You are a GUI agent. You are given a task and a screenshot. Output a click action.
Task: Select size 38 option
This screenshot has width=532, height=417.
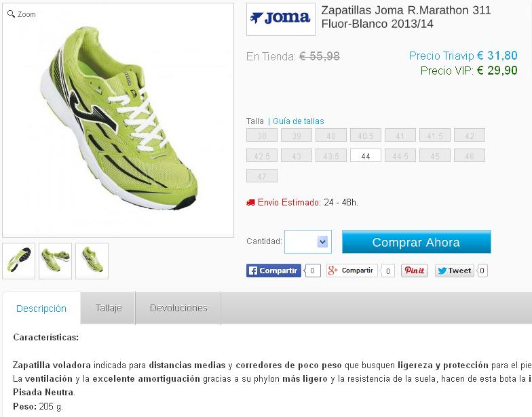262,136
